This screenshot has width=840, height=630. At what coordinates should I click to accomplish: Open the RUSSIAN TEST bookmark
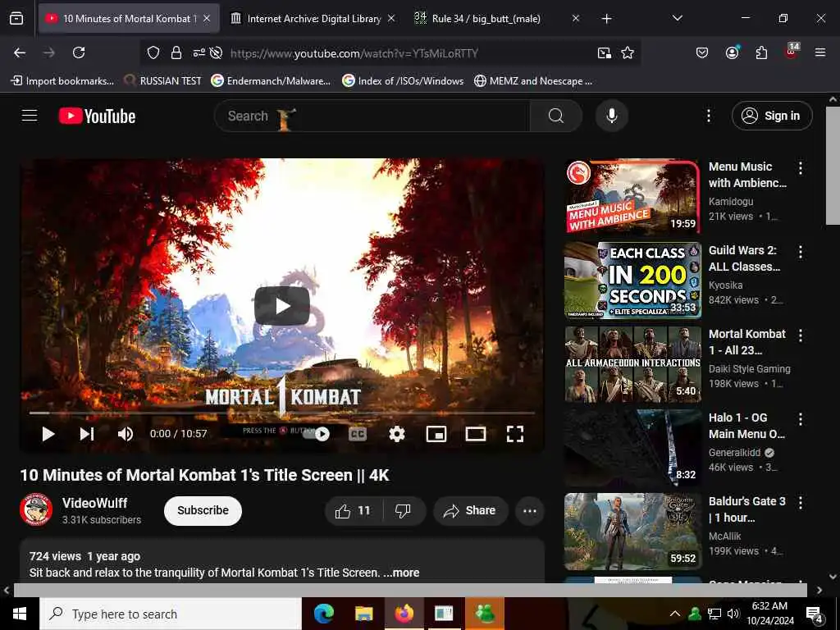coord(163,81)
